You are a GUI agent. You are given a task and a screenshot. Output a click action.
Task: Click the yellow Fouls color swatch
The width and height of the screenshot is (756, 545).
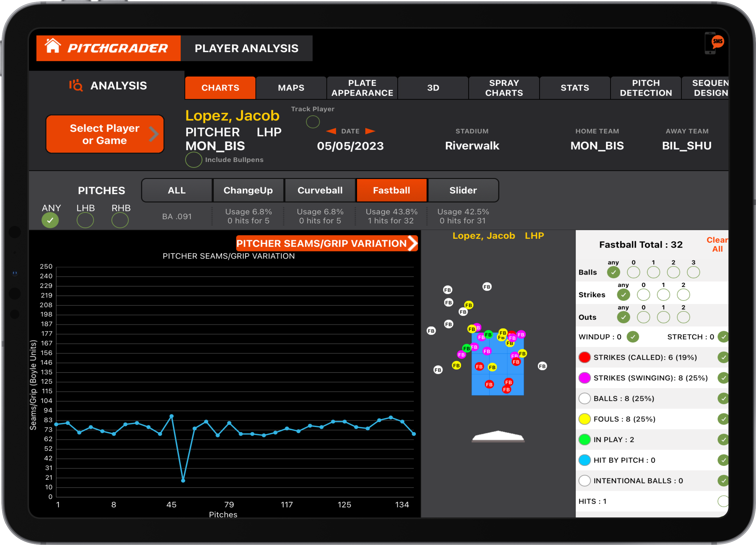(x=584, y=419)
